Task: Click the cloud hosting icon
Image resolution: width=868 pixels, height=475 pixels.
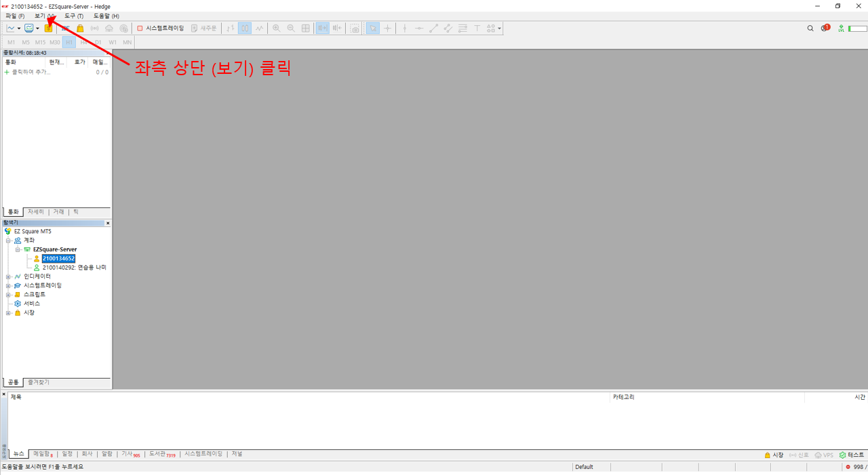Action: click(x=109, y=28)
